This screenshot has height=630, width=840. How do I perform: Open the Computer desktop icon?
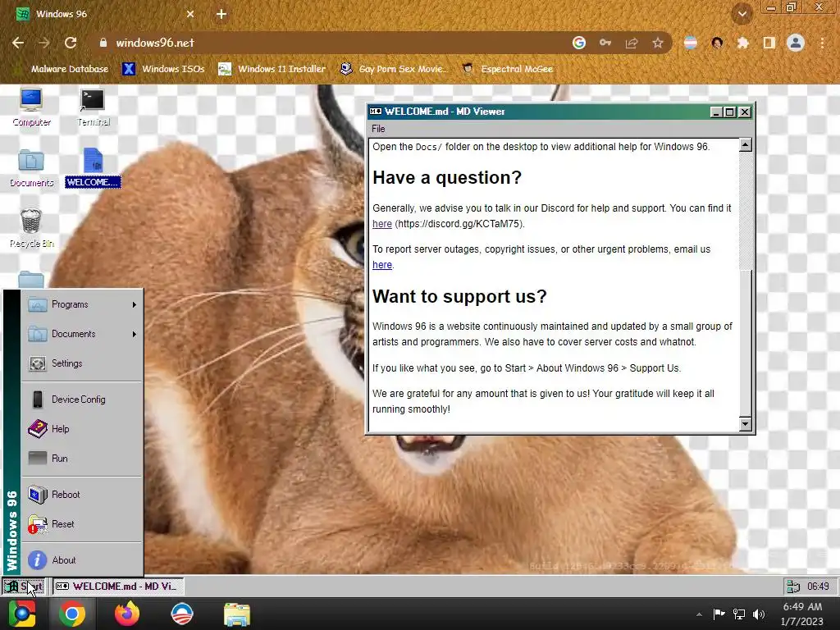click(31, 107)
